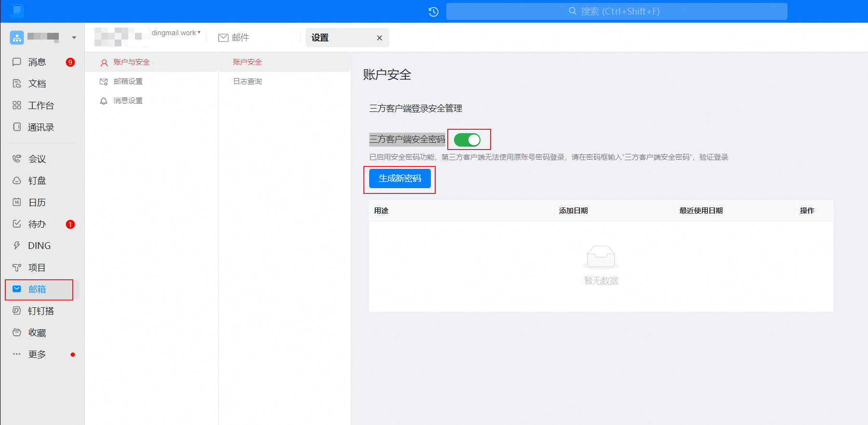Open the 钉钉搭 icon
The width and height of the screenshot is (868, 425).
pos(17,311)
